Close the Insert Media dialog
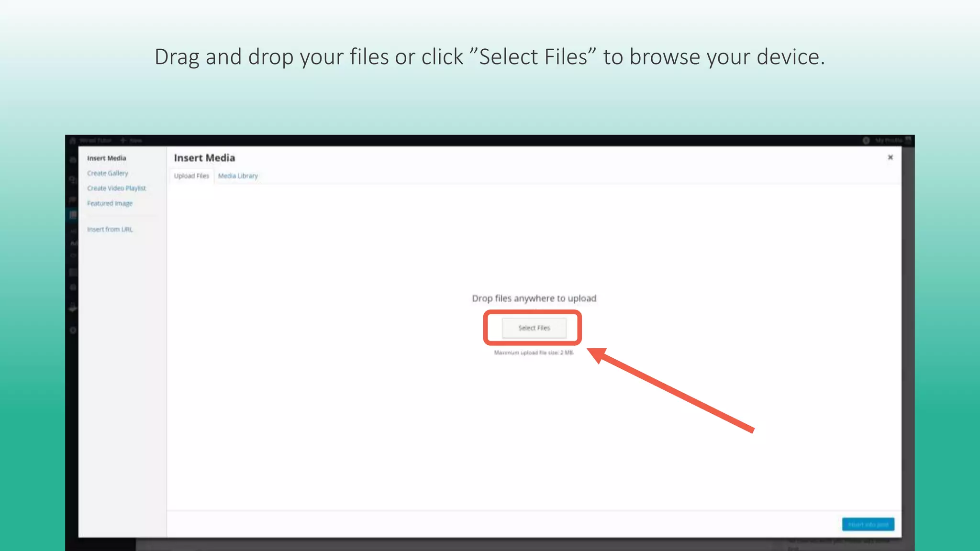The image size is (980, 551). tap(891, 157)
